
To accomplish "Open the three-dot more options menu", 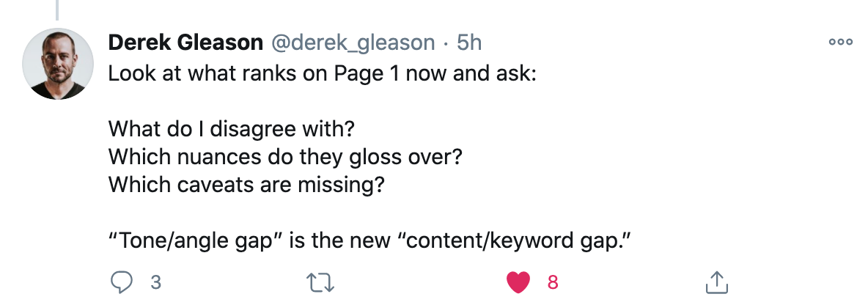I will 840,43.
